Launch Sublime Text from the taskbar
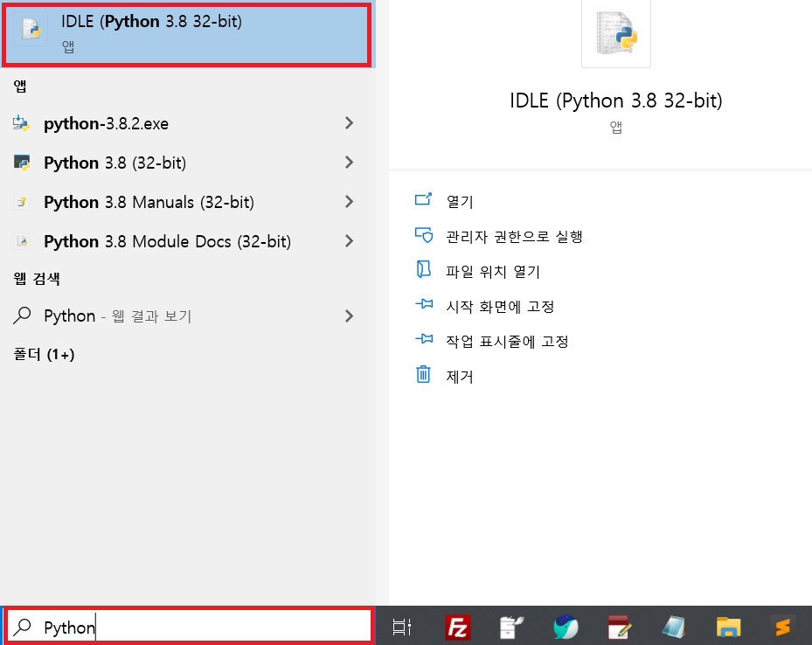The width and height of the screenshot is (812, 645). 782,627
